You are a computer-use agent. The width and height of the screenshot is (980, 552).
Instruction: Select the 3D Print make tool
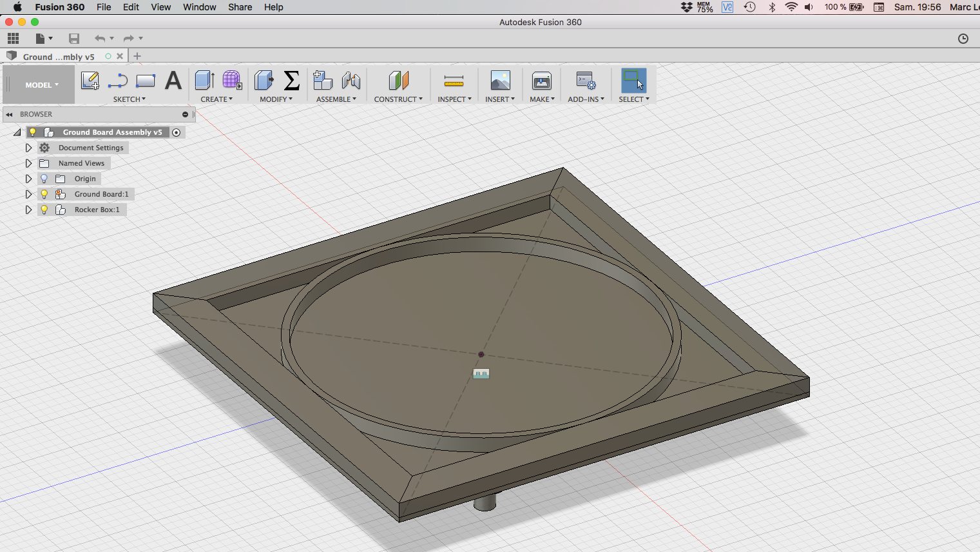click(542, 81)
